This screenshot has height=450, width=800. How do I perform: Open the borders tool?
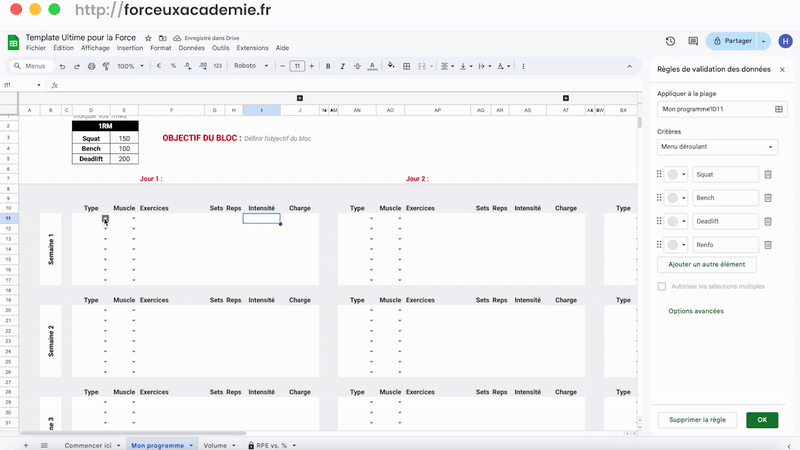point(407,66)
